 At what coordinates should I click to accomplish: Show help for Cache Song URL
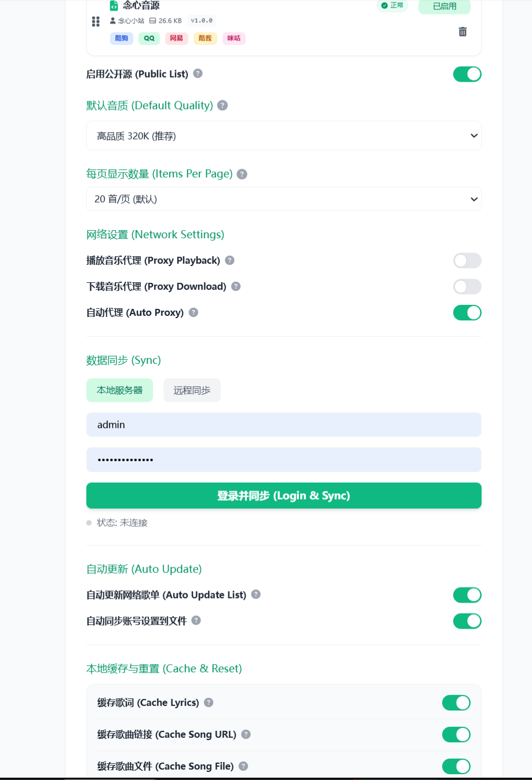(246, 734)
